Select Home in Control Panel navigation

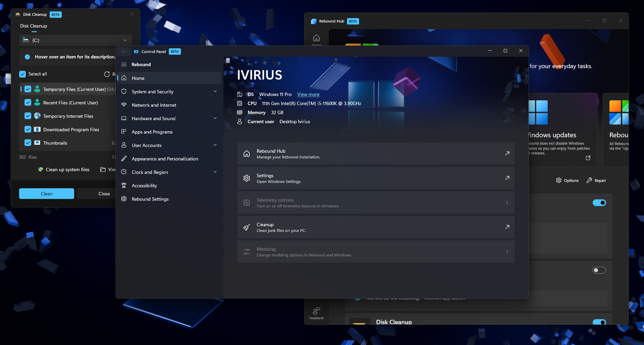point(169,78)
